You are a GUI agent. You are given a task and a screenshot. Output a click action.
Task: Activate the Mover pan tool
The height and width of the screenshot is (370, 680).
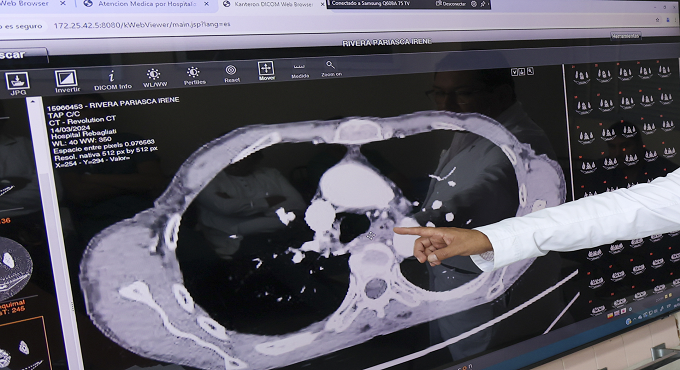click(266, 71)
